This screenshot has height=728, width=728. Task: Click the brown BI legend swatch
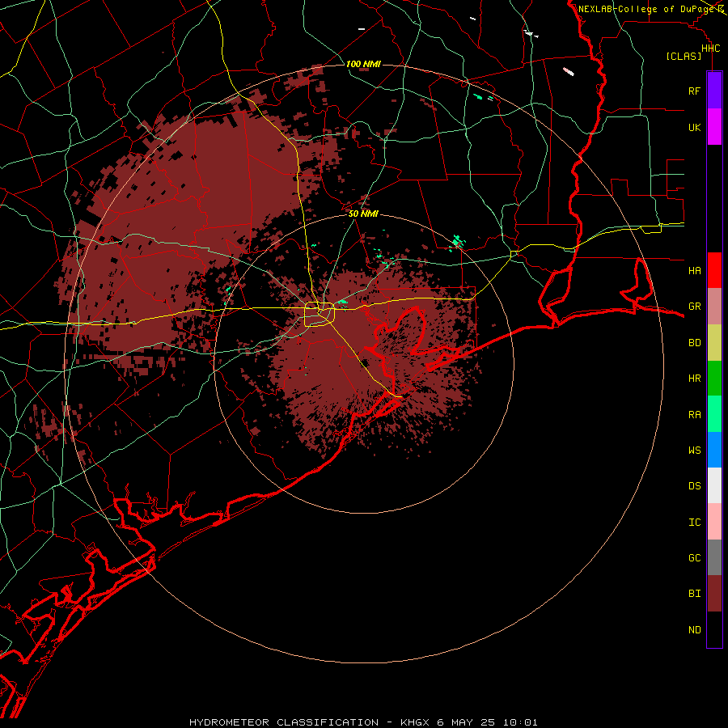coord(714,594)
